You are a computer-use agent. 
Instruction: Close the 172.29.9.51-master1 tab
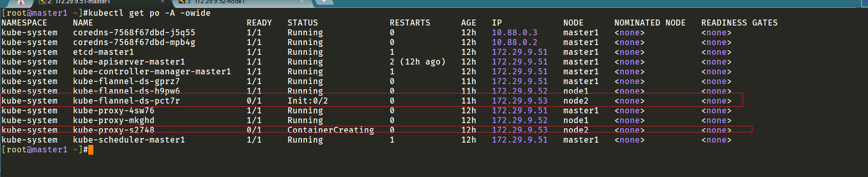click(x=163, y=2)
